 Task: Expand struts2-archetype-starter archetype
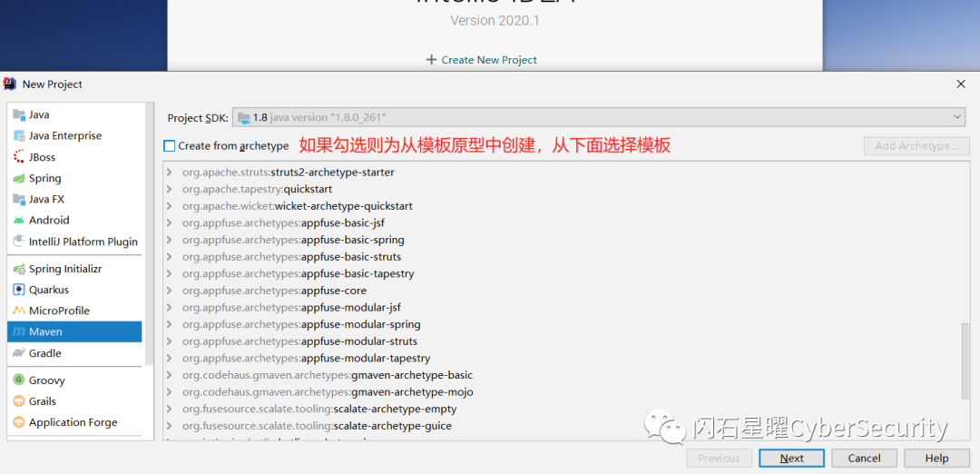[x=169, y=172]
